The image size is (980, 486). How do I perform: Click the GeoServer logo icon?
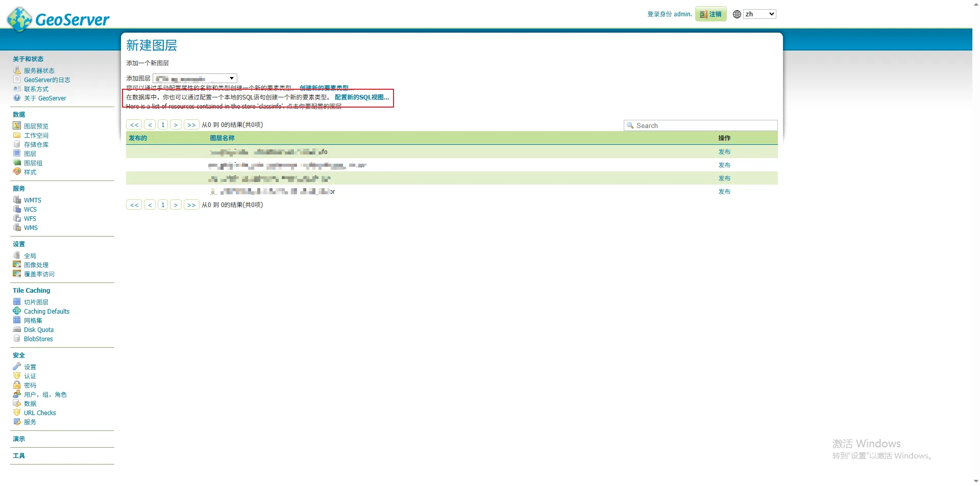point(19,19)
